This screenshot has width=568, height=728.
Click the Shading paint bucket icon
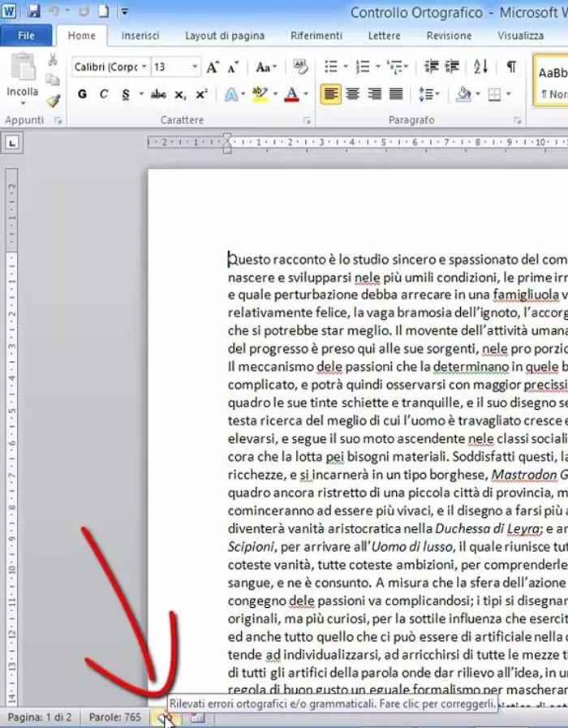(x=463, y=94)
